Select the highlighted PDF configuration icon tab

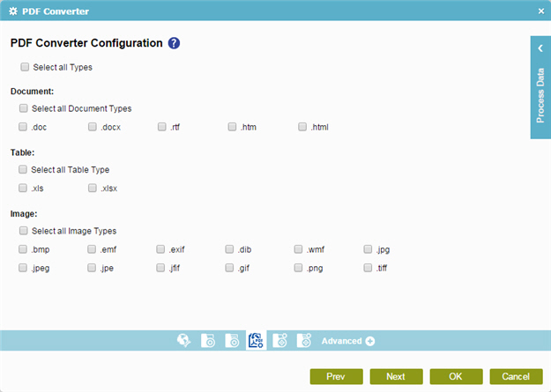pos(257,340)
